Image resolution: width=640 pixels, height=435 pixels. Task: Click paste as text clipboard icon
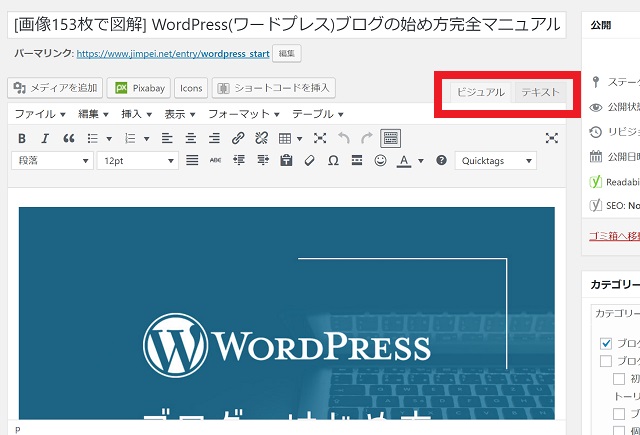286,160
